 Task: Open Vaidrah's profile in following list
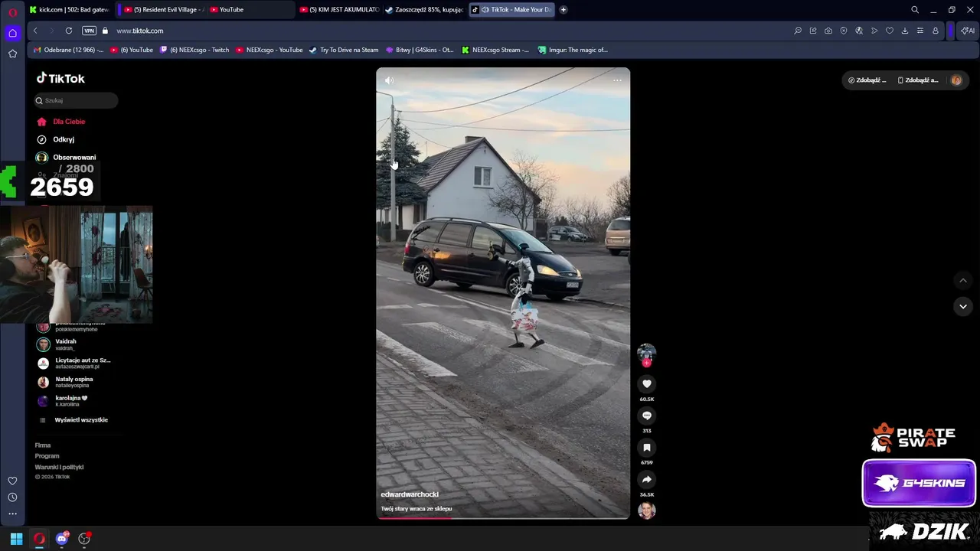coord(66,344)
